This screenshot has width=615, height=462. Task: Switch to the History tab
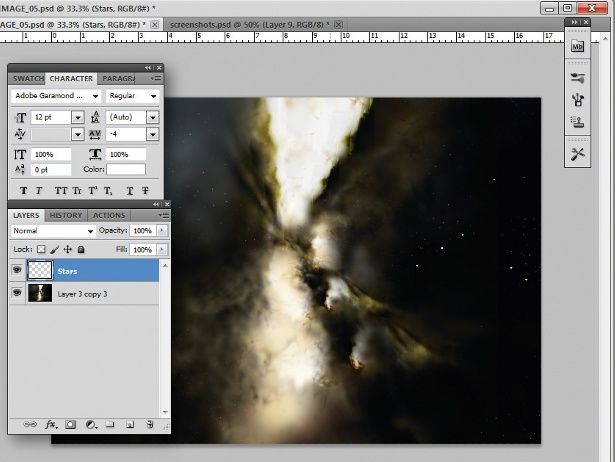[66, 215]
